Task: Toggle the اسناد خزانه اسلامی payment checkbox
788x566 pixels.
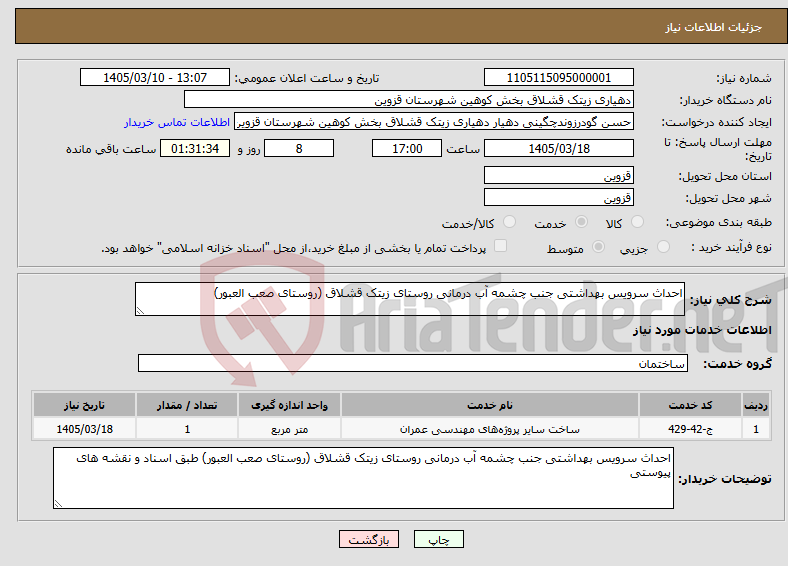Action: [x=500, y=245]
